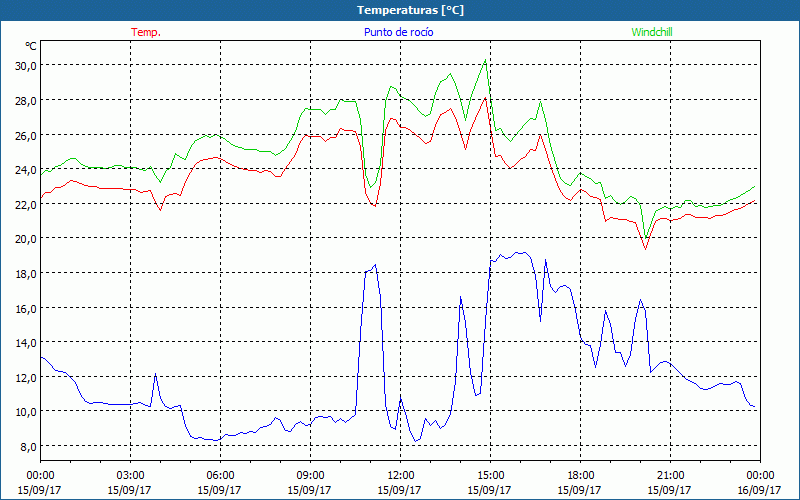
Task: Click the 'Temperaturas [°C]' chart title
Action: pyautogui.click(x=410, y=10)
